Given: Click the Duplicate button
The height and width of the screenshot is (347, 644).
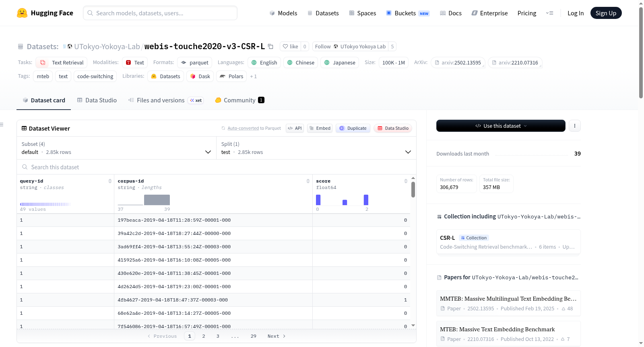Looking at the screenshot, I should pos(353,128).
